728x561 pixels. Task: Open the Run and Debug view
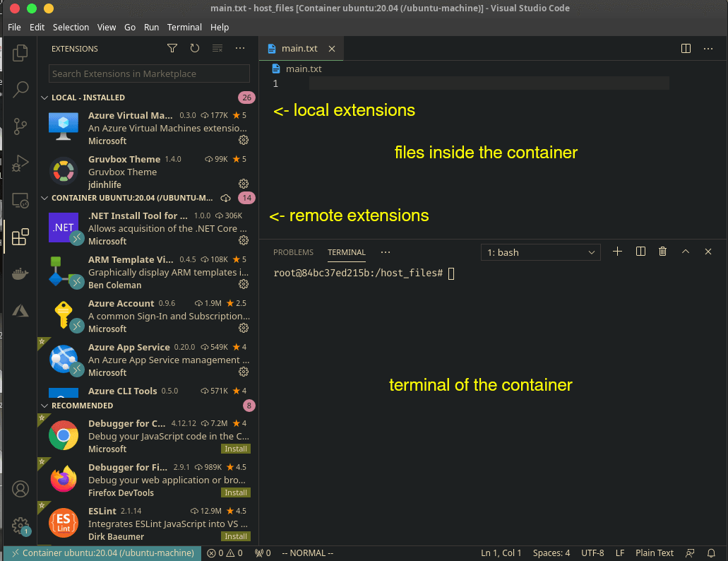[x=20, y=163]
